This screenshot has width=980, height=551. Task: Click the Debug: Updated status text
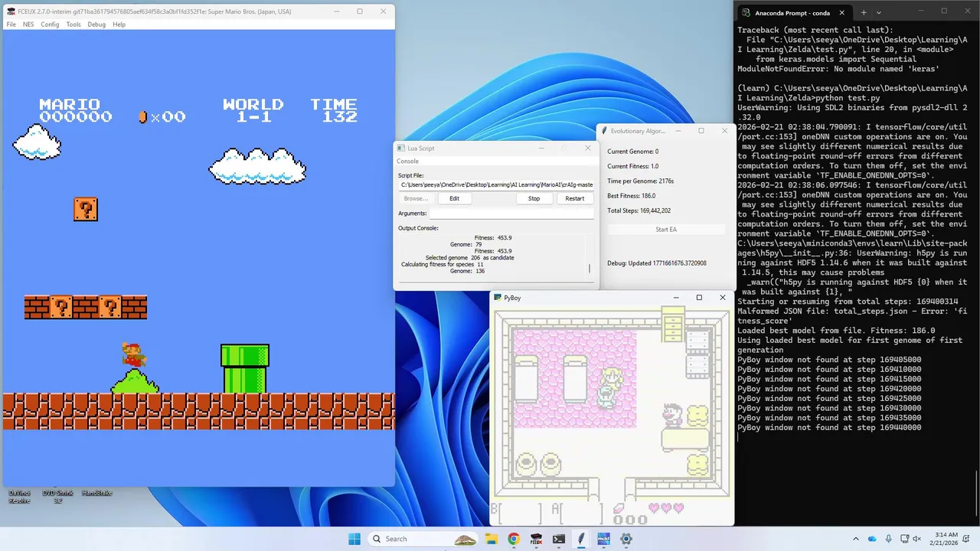click(657, 263)
